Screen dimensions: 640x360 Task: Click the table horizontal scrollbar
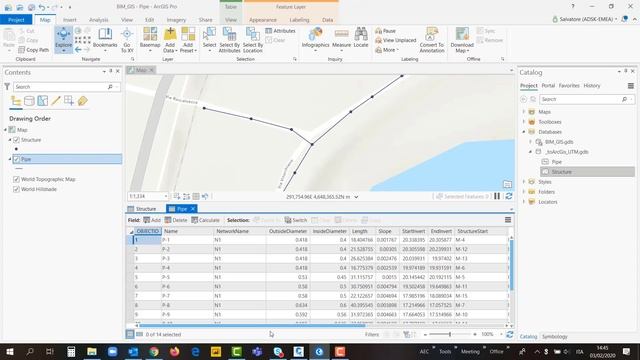[251, 326]
